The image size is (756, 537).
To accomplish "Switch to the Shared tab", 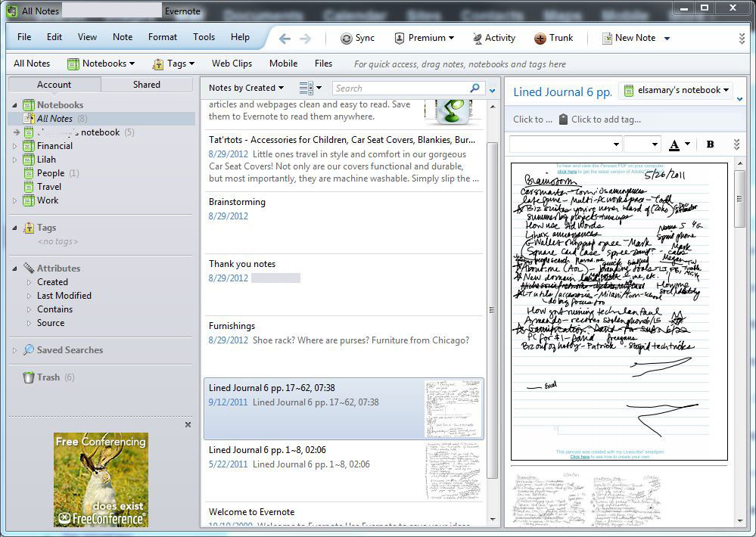I will pyautogui.click(x=147, y=85).
